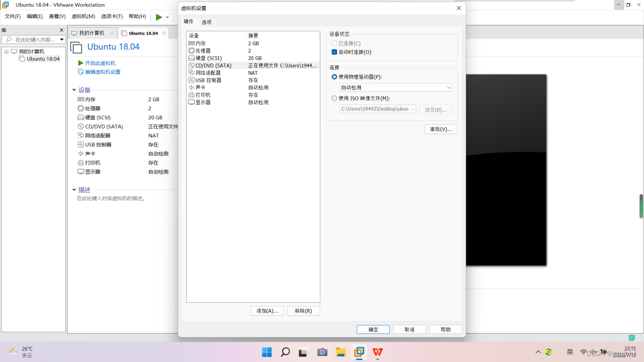Click the 添加(A)... button
644x362 pixels.
(x=267, y=311)
